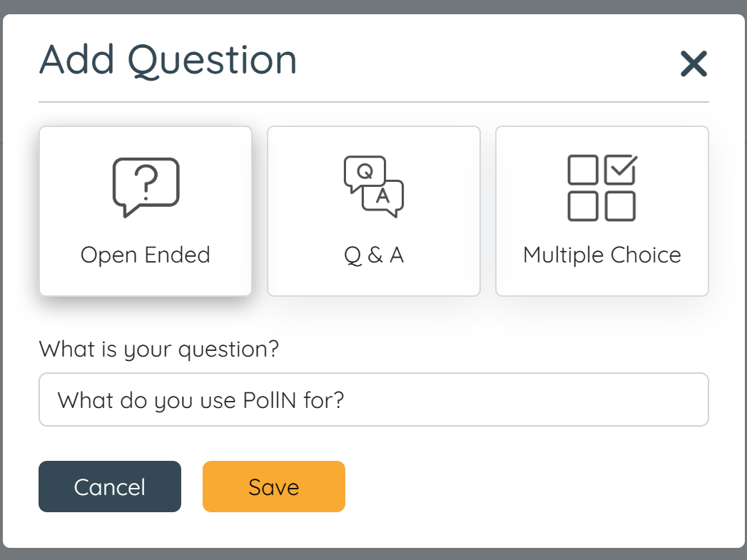Click the Open Ended label
The height and width of the screenshot is (560, 747).
click(145, 254)
